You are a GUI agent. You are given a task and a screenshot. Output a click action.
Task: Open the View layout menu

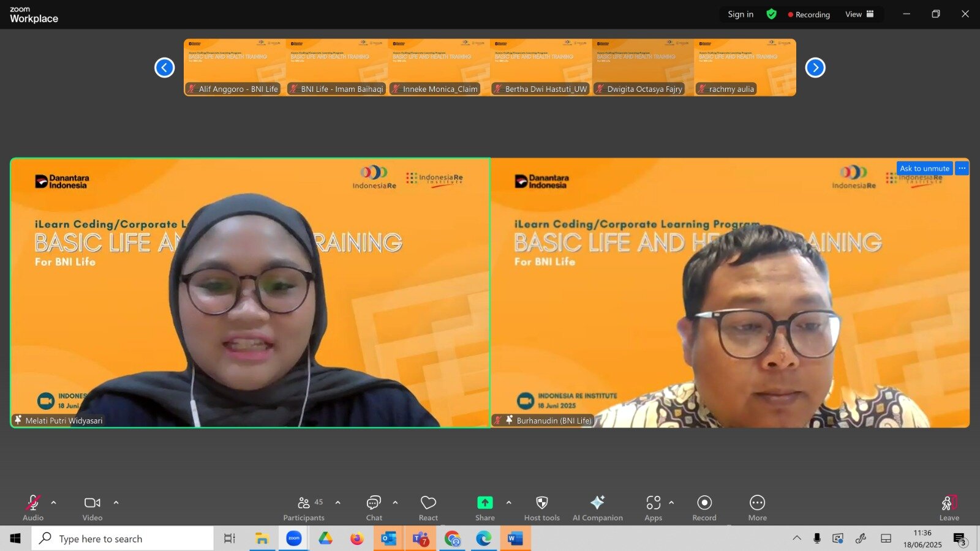(x=859, y=14)
